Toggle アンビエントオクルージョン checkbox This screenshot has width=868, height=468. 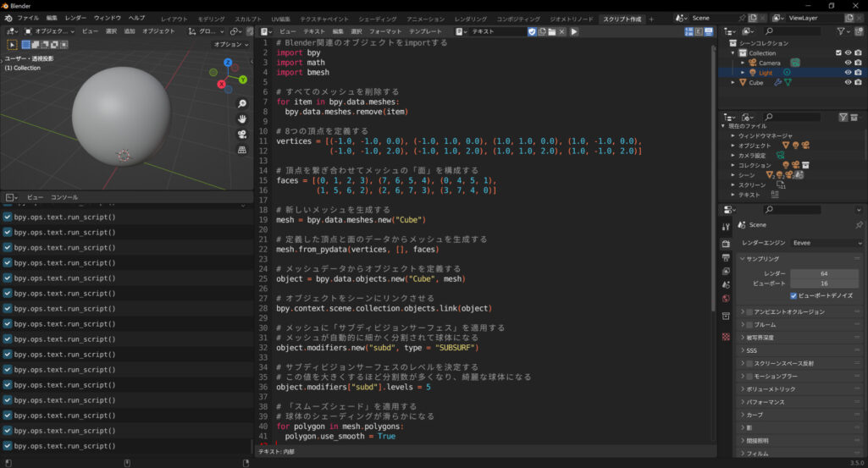tap(749, 312)
